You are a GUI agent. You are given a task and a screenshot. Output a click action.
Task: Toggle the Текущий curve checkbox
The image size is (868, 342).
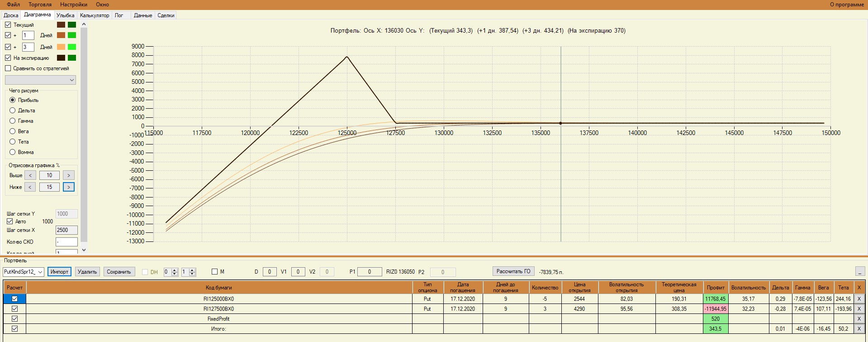pyautogui.click(x=8, y=25)
